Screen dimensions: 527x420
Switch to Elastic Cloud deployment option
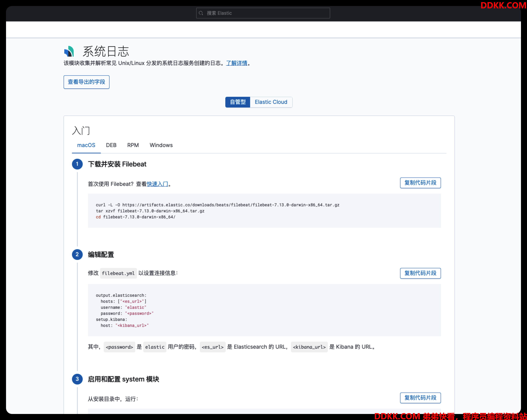pyautogui.click(x=271, y=102)
